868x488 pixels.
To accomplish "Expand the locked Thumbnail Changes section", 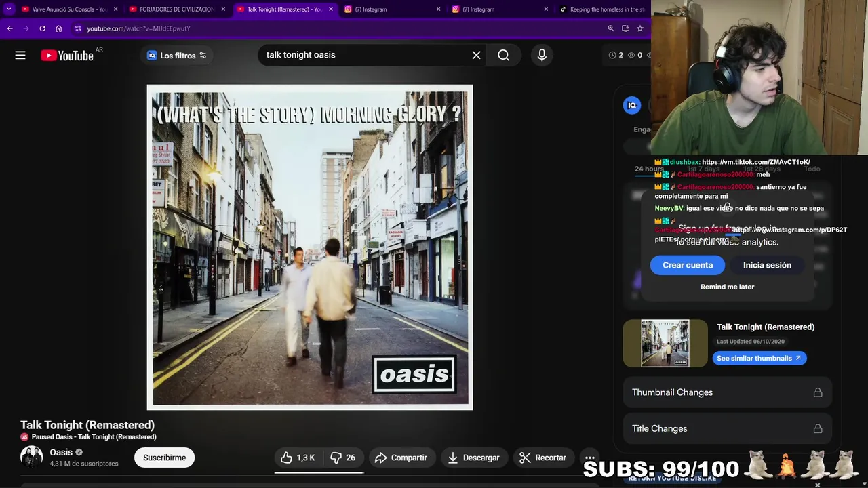I will (727, 392).
